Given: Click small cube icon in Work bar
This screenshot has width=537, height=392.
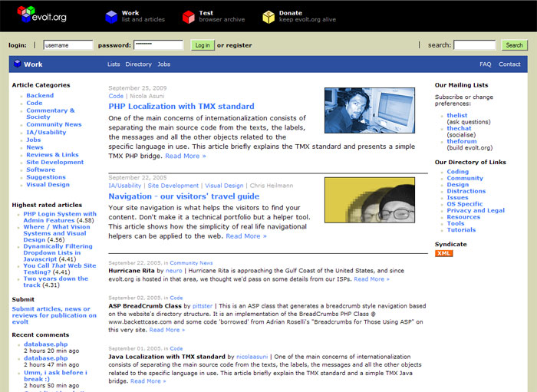Looking at the screenshot, I should coord(16,64).
